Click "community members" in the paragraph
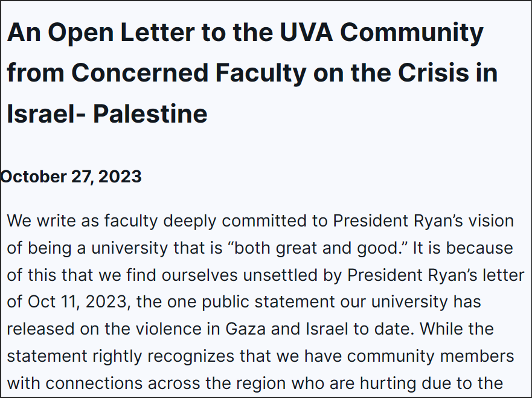This screenshot has height=398, width=532. [x=430, y=356]
